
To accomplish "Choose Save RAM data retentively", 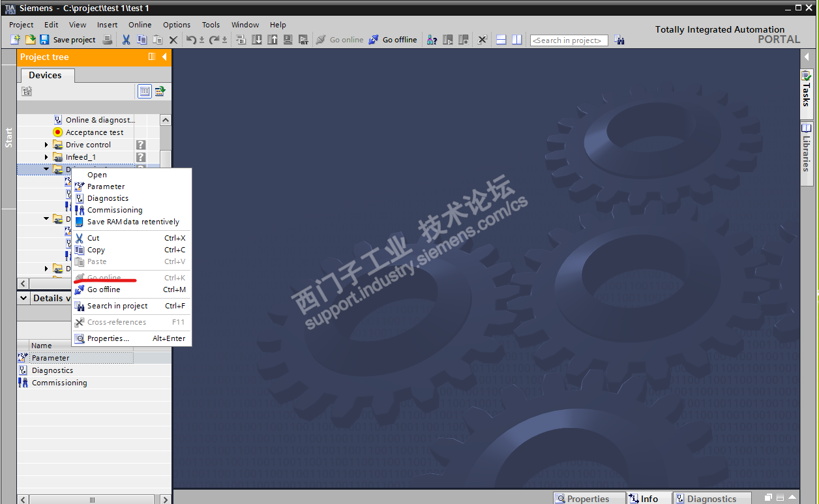I will (131, 222).
